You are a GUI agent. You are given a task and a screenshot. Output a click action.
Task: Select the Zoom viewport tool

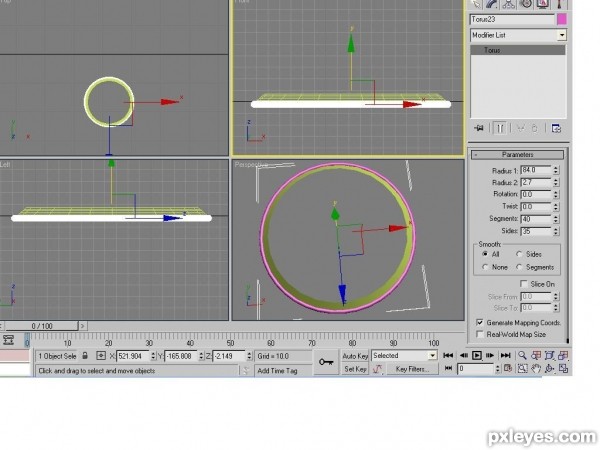[523, 355]
